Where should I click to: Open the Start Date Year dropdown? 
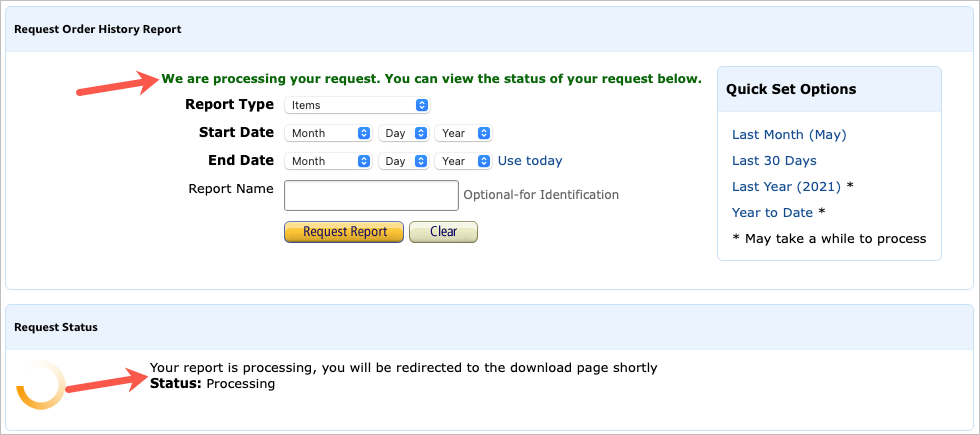pyautogui.click(x=463, y=133)
